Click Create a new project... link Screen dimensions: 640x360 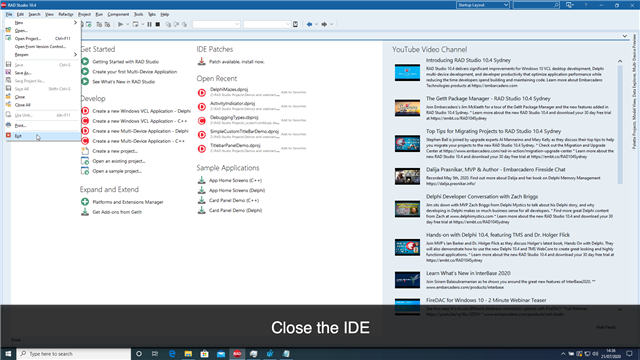click(115, 151)
